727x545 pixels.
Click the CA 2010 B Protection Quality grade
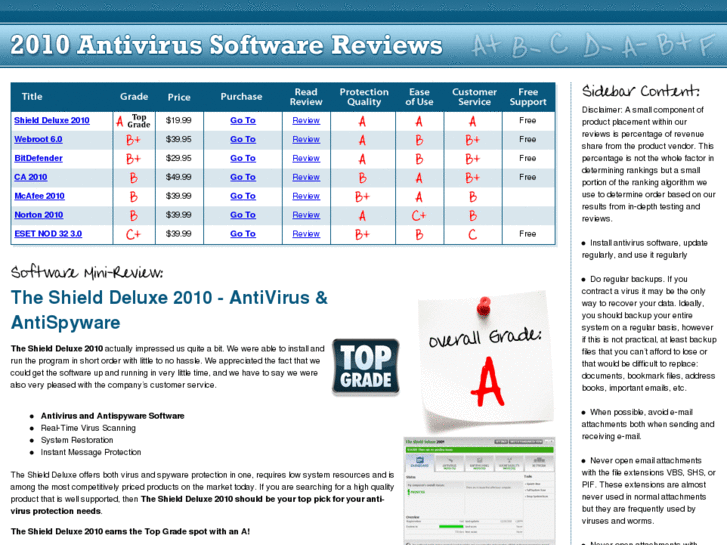click(x=363, y=178)
